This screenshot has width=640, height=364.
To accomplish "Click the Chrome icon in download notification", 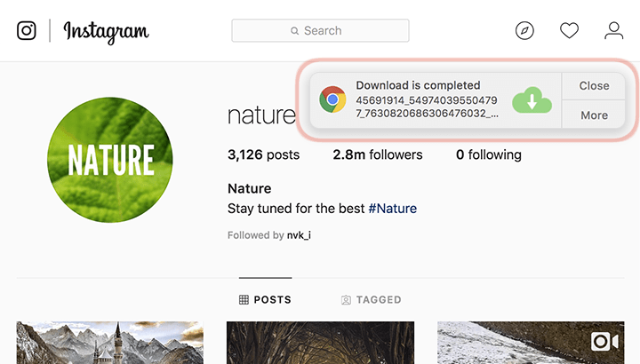I will (x=332, y=100).
